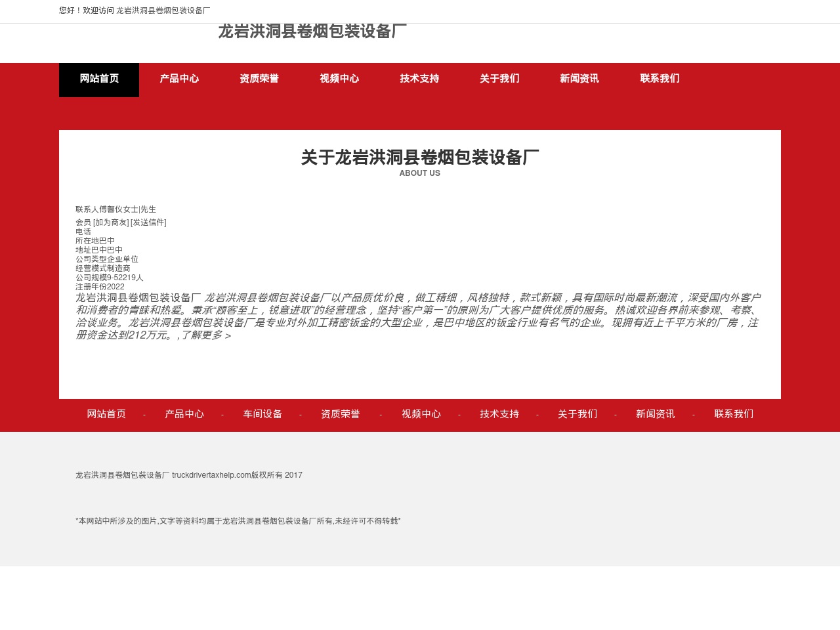Go to 关于我们 in the footer navigation
Screen dimensions: 840x630
(x=577, y=414)
